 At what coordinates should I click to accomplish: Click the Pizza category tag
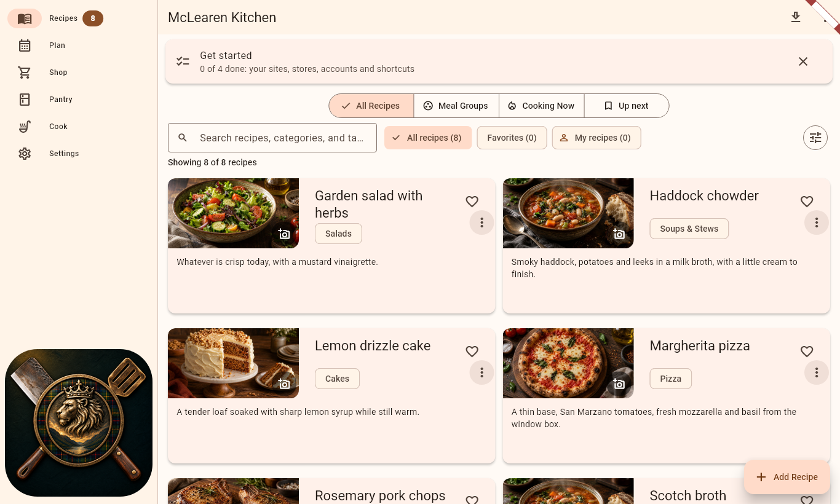point(671,379)
